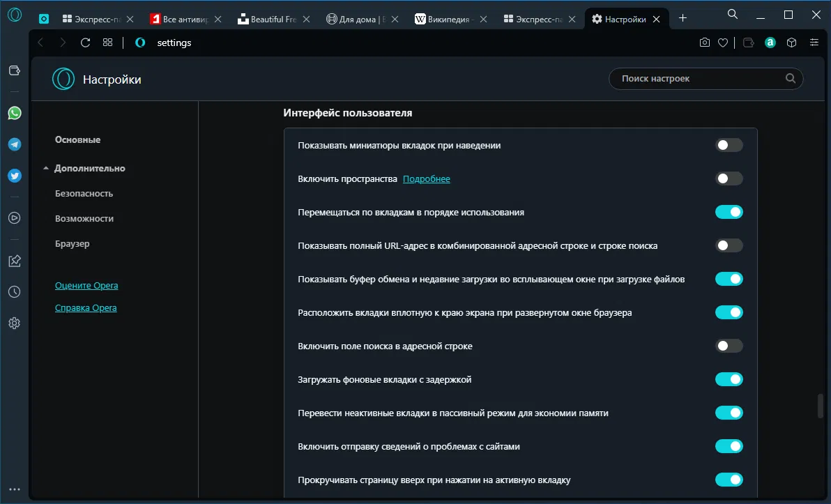Enable tab thumbnails on hover toggle

tap(729, 145)
